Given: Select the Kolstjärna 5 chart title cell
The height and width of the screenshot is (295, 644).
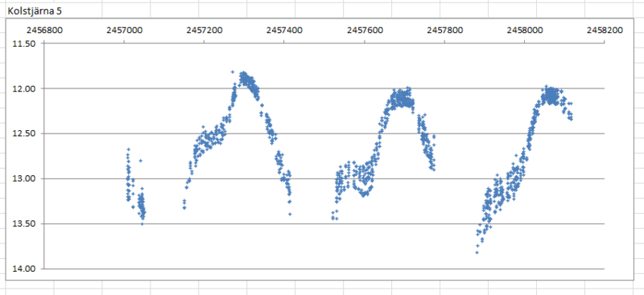Looking at the screenshot, I should coord(35,11).
